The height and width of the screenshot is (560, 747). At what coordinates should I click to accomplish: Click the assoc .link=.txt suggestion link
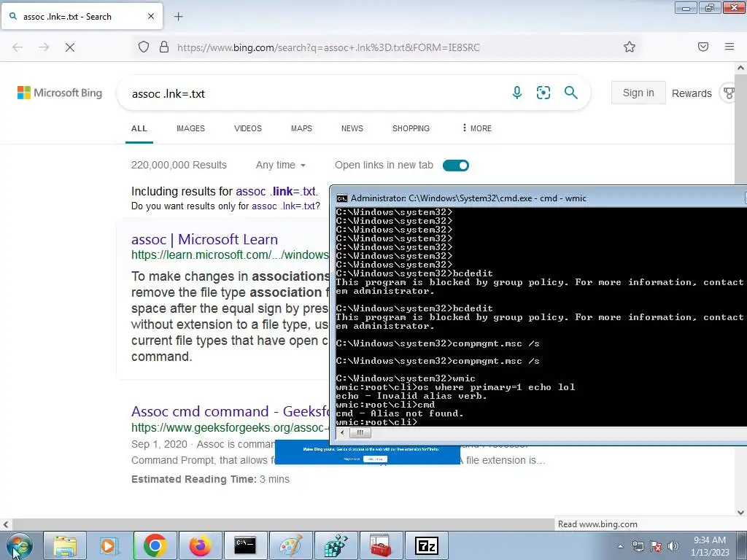(276, 192)
